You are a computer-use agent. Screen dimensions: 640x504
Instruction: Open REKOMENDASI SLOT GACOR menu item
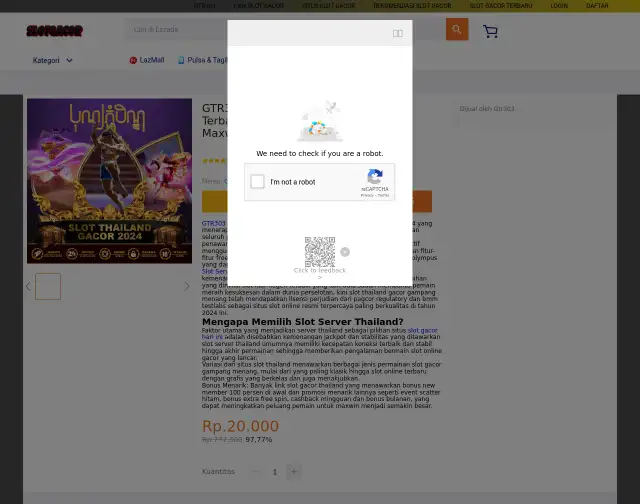click(x=412, y=6)
